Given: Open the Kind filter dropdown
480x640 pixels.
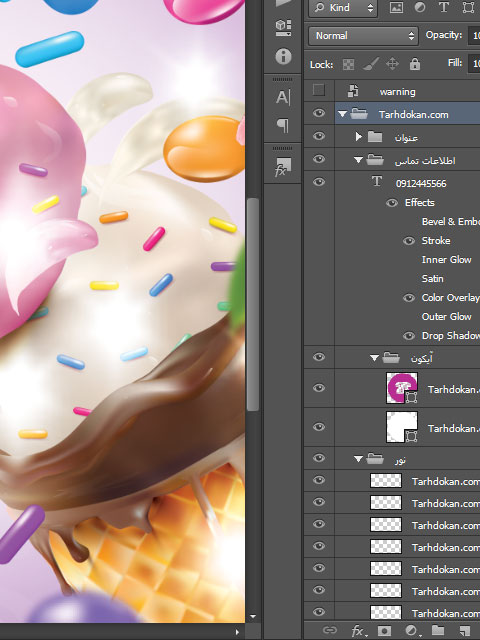Looking at the screenshot, I should pos(343,8).
